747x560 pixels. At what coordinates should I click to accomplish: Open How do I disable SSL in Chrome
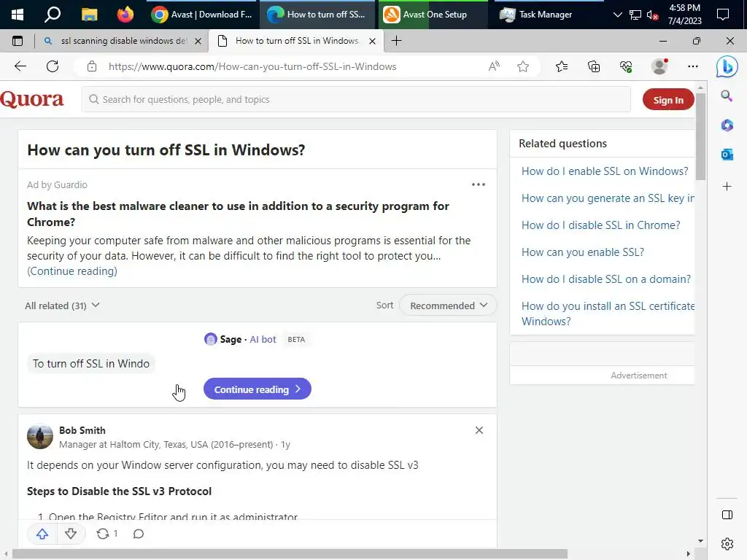601,225
